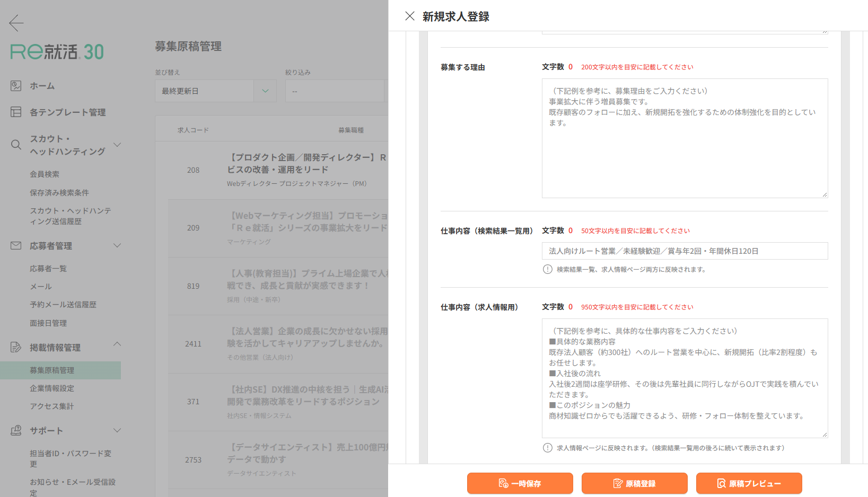Open 担当者ID・パスワード変更 in sidebar
868x497 pixels.
pos(71,458)
